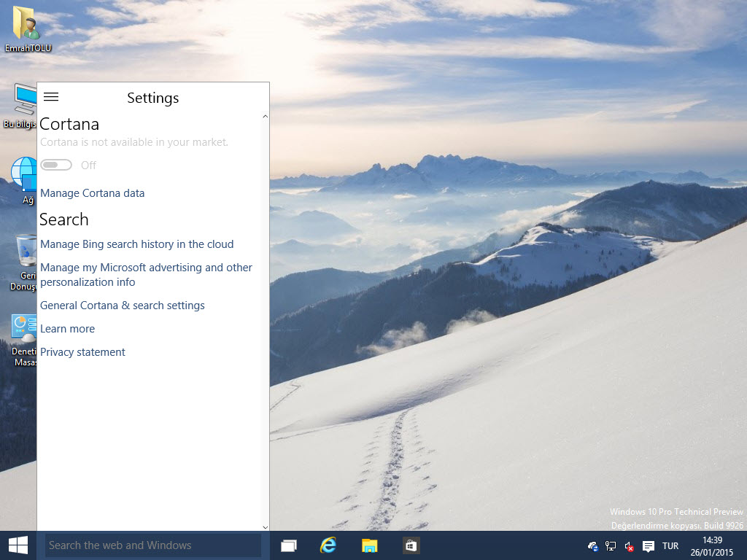
Task: Select the Ağ network desktop icon
Action: coord(24,181)
